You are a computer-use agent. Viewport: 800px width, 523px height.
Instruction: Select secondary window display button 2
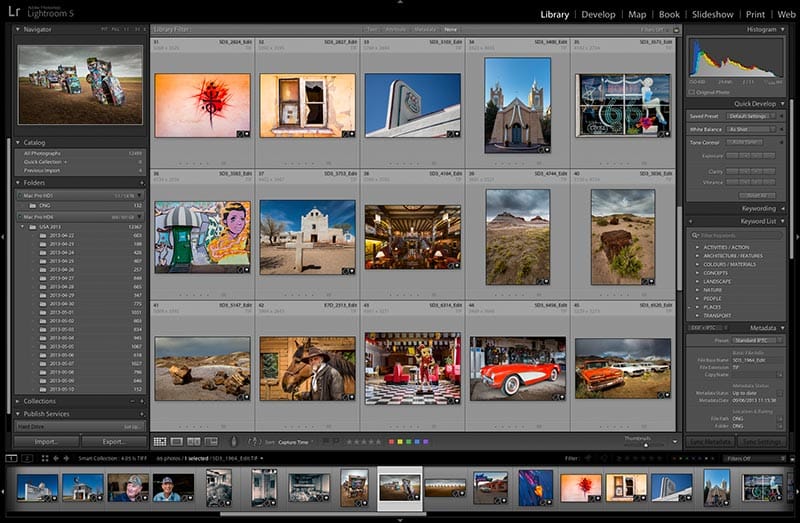(x=27, y=458)
